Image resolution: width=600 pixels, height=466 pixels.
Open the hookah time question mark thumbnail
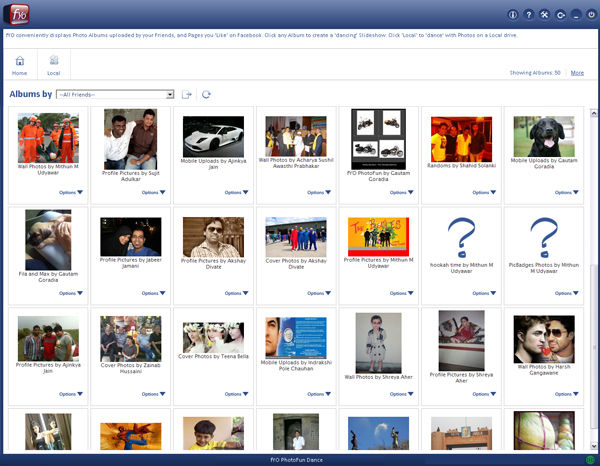(x=461, y=238)
